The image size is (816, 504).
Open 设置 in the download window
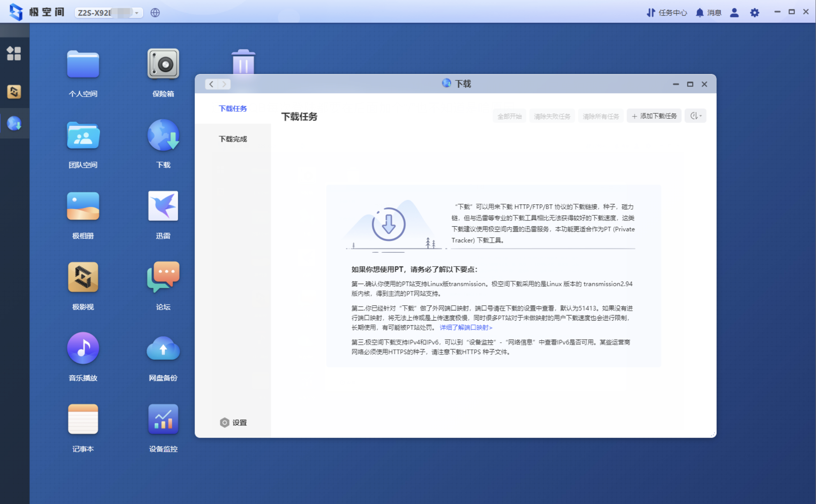click(233, 423)
